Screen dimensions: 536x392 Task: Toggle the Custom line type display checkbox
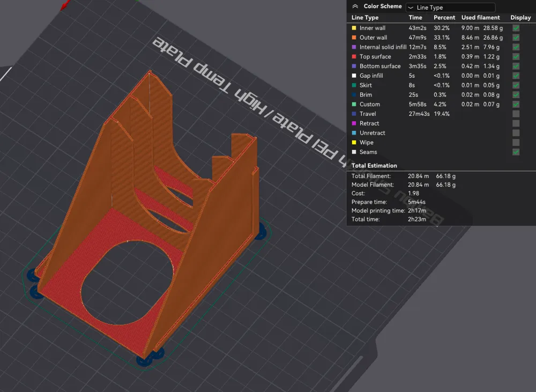[x=516, y=105]
